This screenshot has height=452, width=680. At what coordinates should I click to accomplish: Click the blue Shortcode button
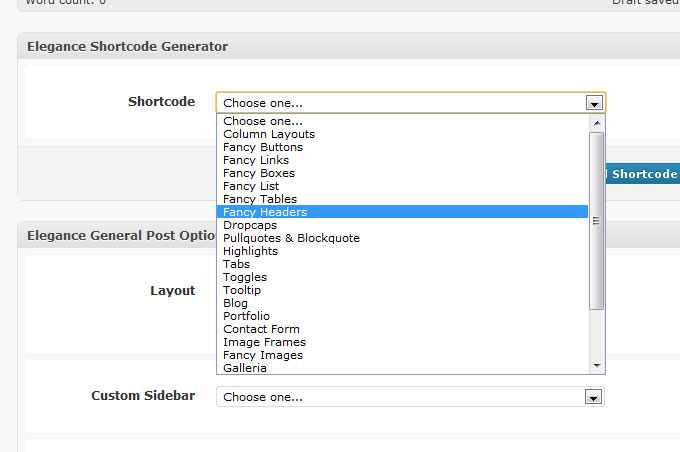coord(643,174)
